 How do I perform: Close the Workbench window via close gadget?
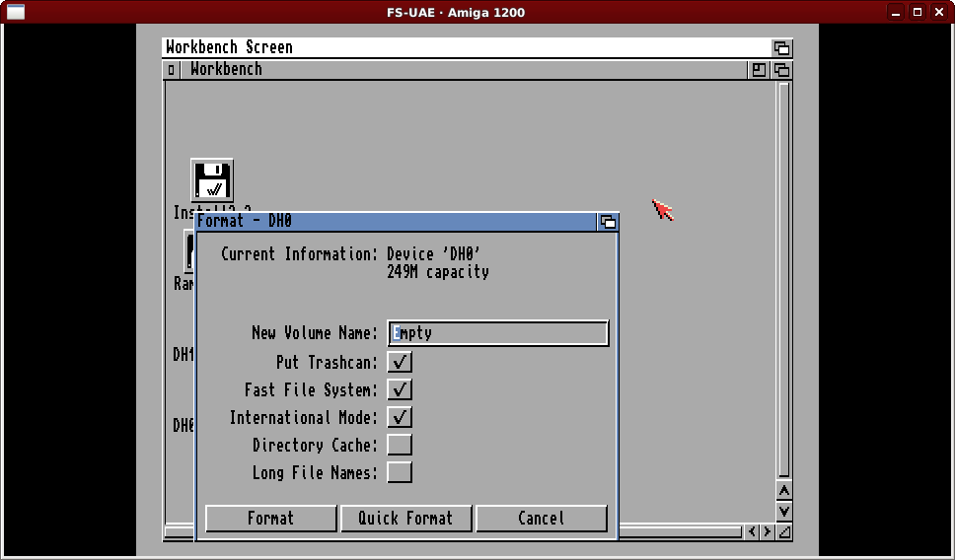171,70
